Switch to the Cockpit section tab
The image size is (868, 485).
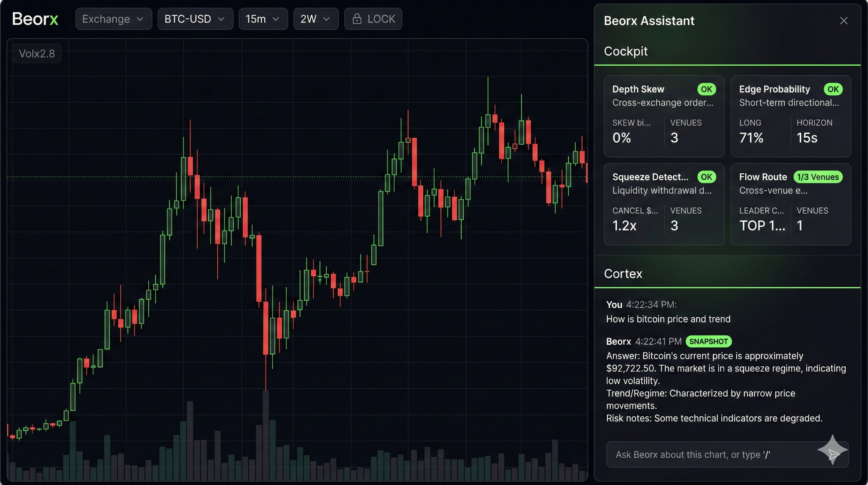(625, 51)
